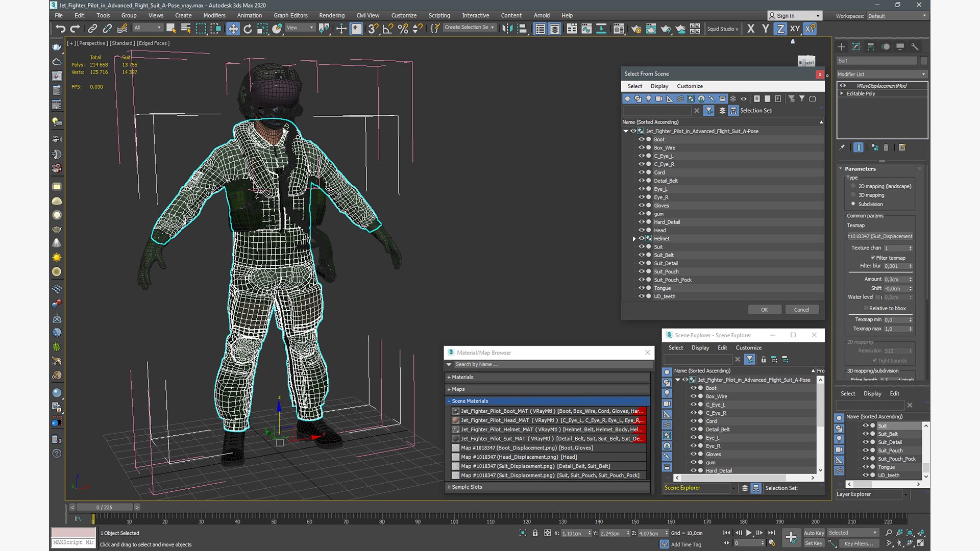Expand the Helmet node in Select From Scene
980x551 pixels.
click(x=634, y=239)
